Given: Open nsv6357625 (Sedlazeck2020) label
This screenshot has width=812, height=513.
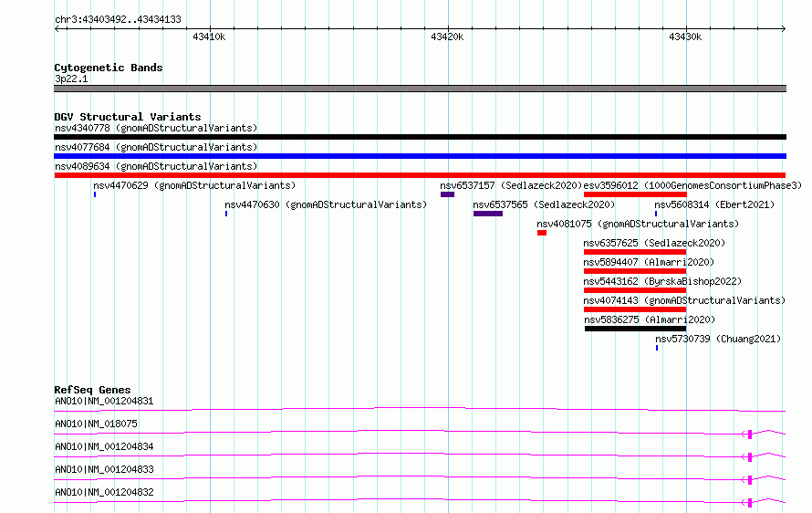Looking at the screenshot, I should pos(654,243).
